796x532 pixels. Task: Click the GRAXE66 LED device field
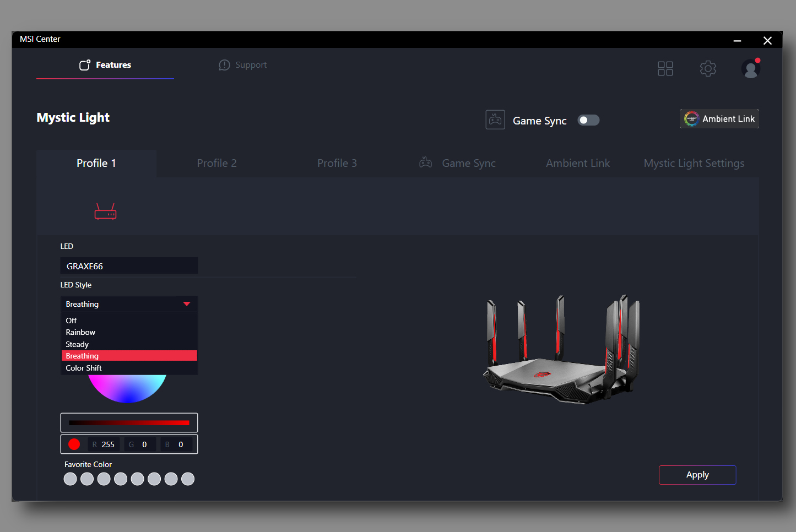(x=129, y=265)
